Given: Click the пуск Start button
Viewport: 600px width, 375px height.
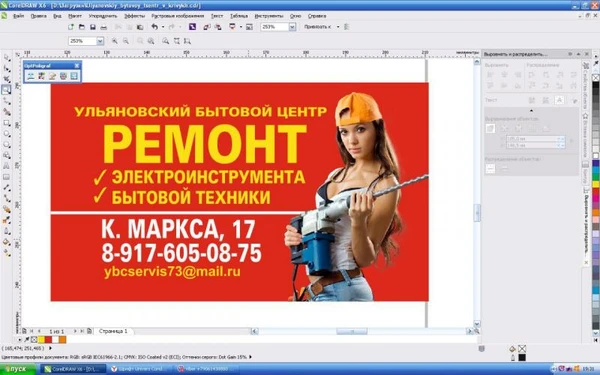Looking at the screenshot, I should pyautogui.click(x=18, y=369).
